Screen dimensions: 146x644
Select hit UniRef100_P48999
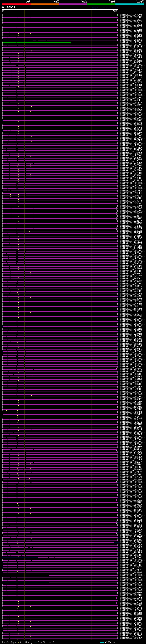pos(131,572)
